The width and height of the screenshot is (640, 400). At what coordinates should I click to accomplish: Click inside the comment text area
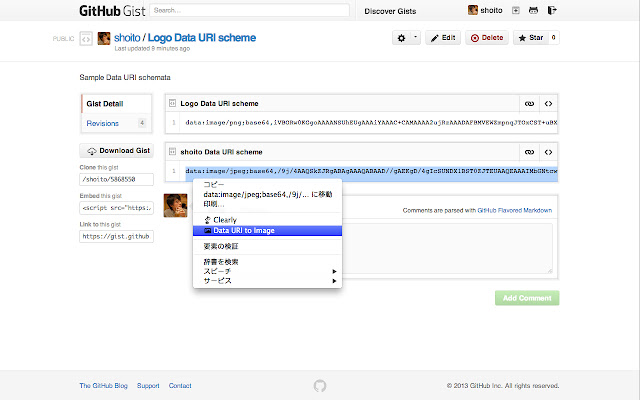pos(447,249)
